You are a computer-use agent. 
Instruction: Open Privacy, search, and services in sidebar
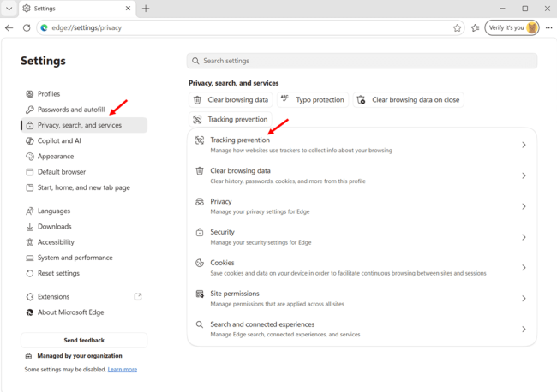[x=84, y=125]
